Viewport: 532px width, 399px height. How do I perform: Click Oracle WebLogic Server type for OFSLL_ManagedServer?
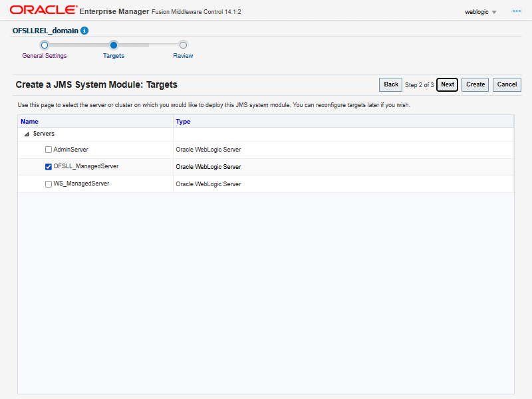click(208, 167)
